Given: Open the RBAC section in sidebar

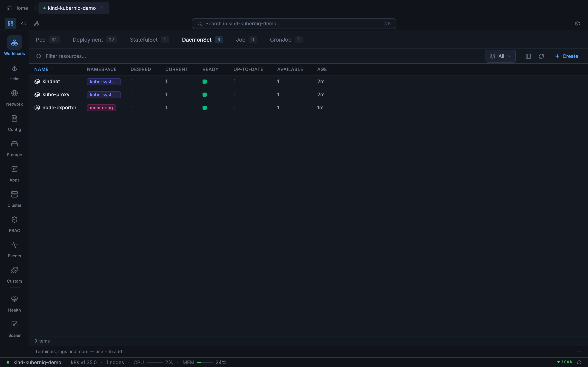Looking at the screenshot, I should point(14,223).
